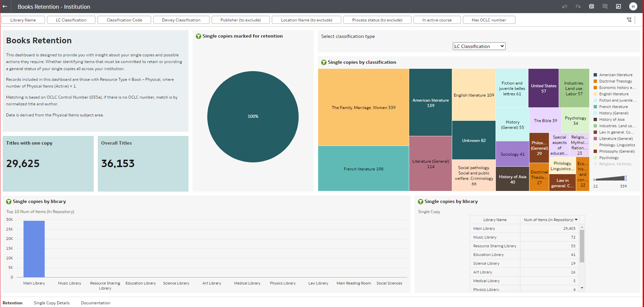The width and height of the screenshot is (644, 307).
Task: Click the 'Overall Titles' 36,153 tile
Action: [143, 164]
